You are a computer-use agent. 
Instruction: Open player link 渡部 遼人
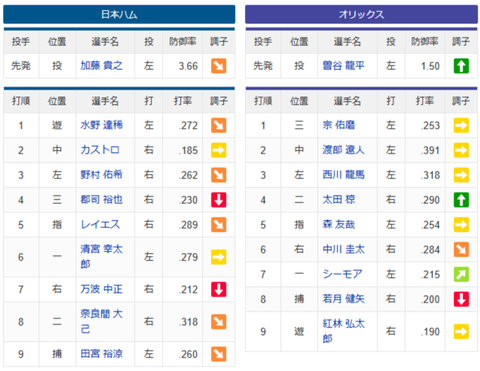(343, 150)
